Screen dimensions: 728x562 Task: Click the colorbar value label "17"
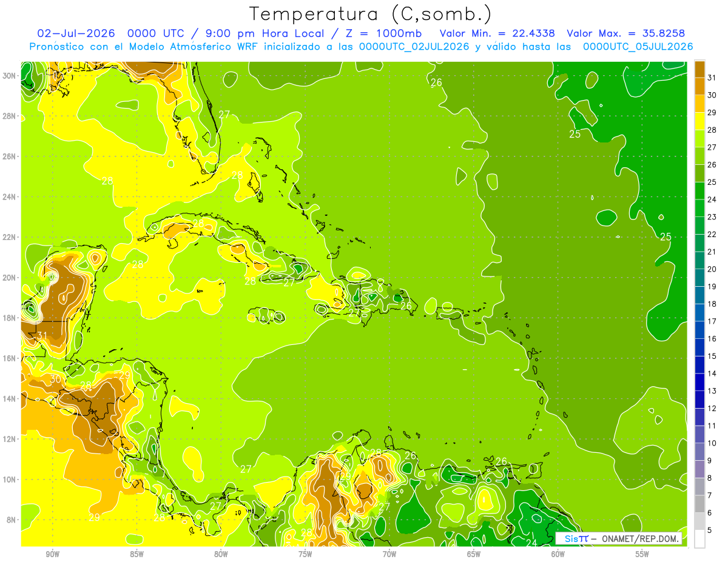(712, 321)
